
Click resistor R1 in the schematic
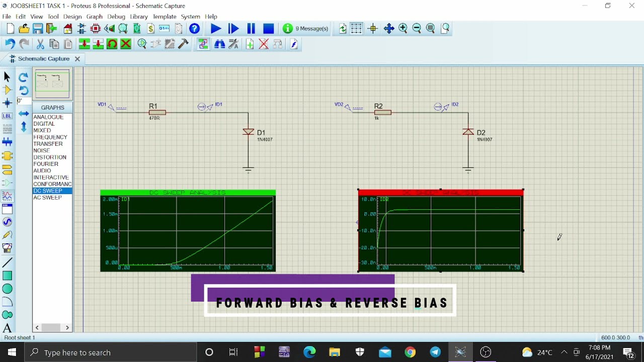[157, 112]
